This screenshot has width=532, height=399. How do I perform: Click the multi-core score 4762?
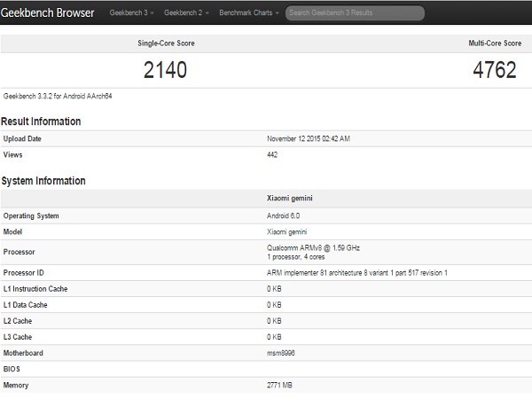[495, 70]
